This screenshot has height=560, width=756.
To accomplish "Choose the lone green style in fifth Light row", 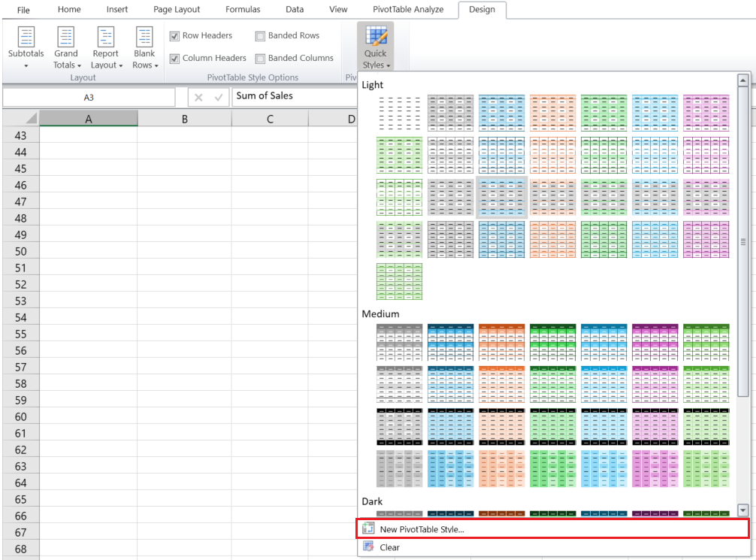I will (399, 282).
